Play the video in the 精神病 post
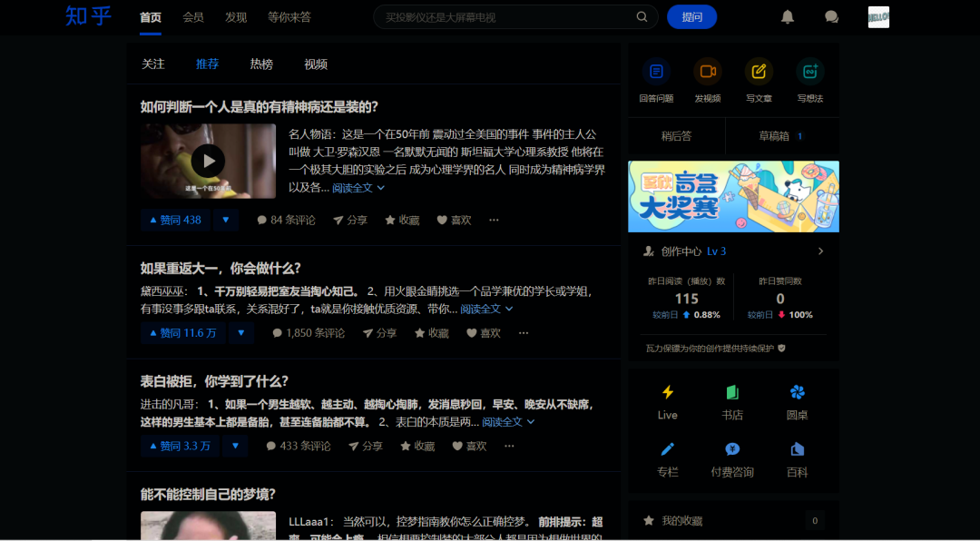Image resolution: width=980 pixels, height=541 pixels. (208, 161)
